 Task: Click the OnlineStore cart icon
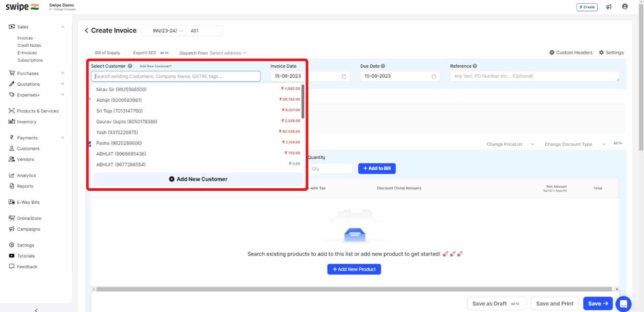[12, 218]
